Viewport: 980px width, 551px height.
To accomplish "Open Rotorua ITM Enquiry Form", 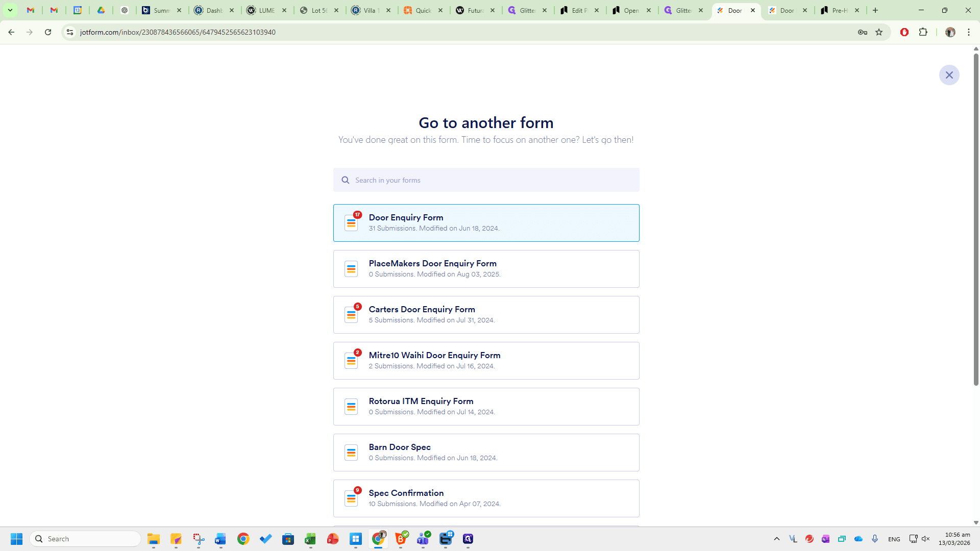I will (486, 407).
